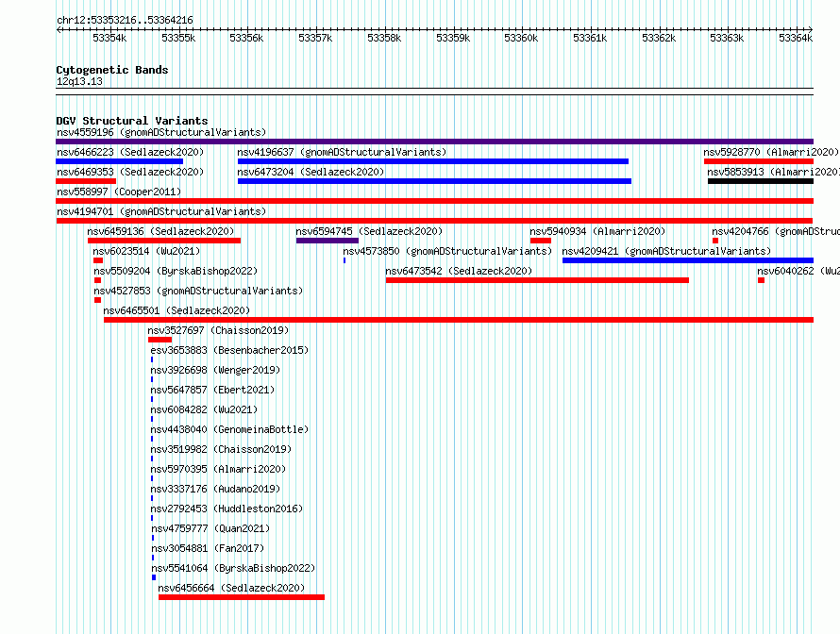
Task: Click the left arrow end of the ruler
Action: (59, 30)
